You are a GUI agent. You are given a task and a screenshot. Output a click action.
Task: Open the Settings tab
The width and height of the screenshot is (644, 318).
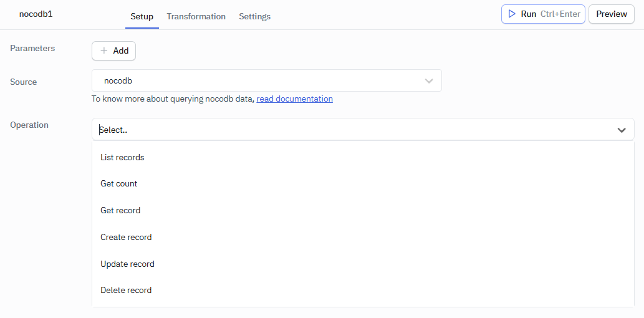[x=254, y=16]
